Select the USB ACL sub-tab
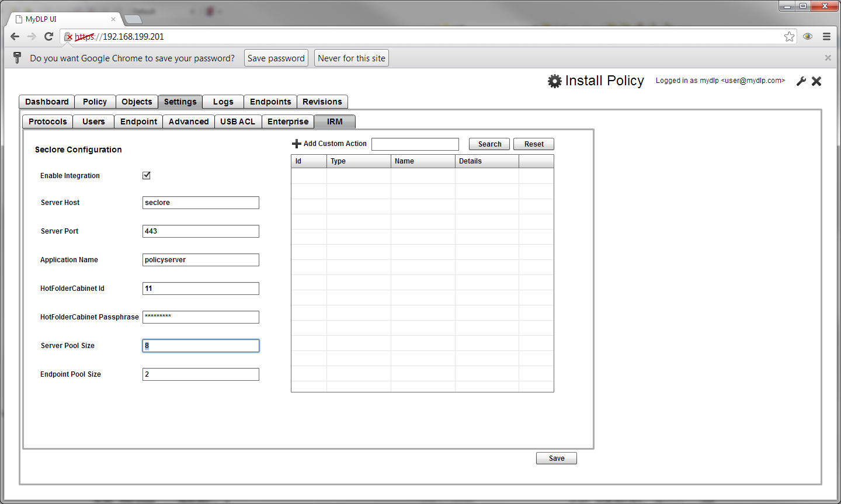 click(x=238, y=121)
